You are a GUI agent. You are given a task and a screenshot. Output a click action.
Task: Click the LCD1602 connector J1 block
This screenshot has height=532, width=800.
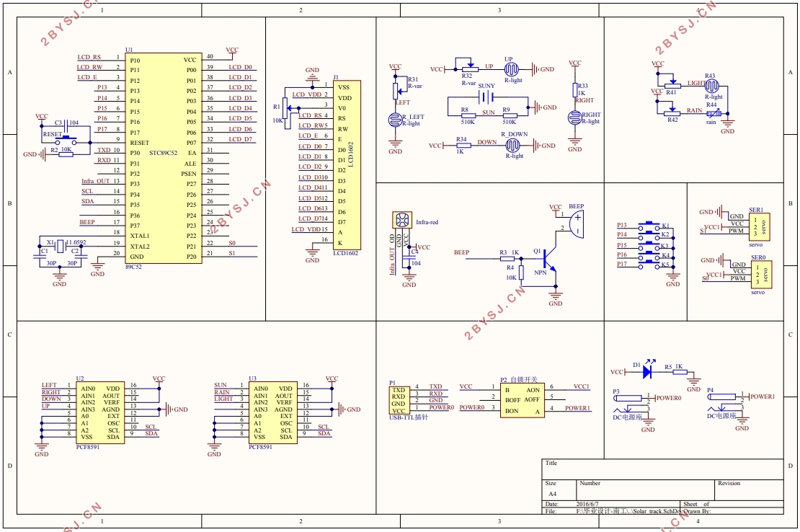347,165
